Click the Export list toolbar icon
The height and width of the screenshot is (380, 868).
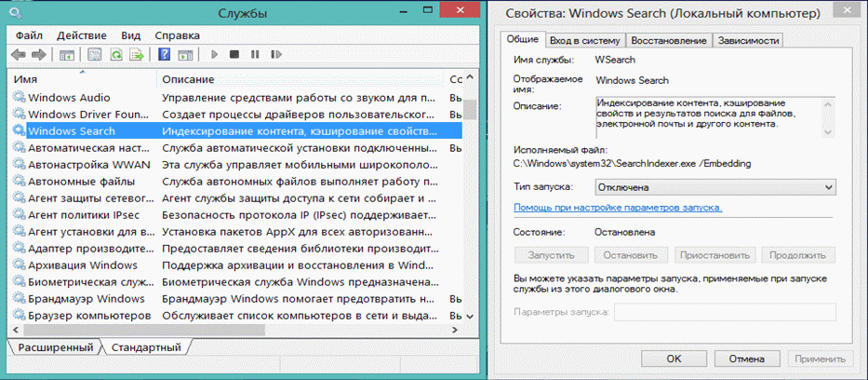click(x=136, y=54)
